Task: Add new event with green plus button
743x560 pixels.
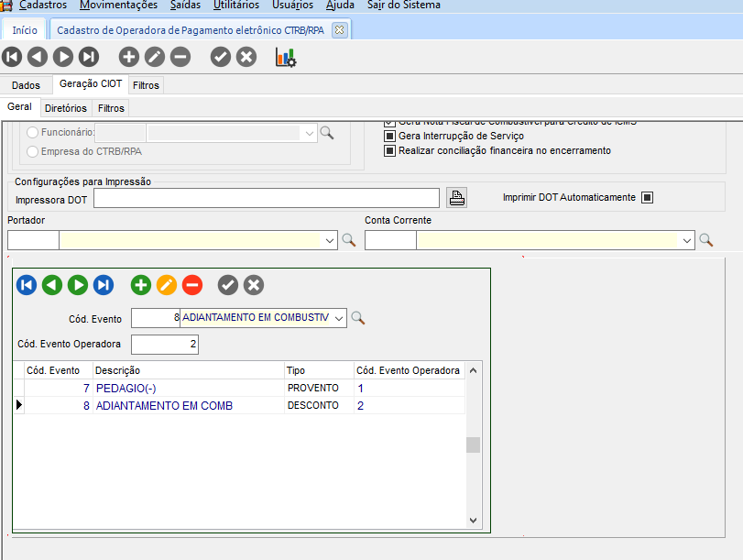Action: coord(141,285)
